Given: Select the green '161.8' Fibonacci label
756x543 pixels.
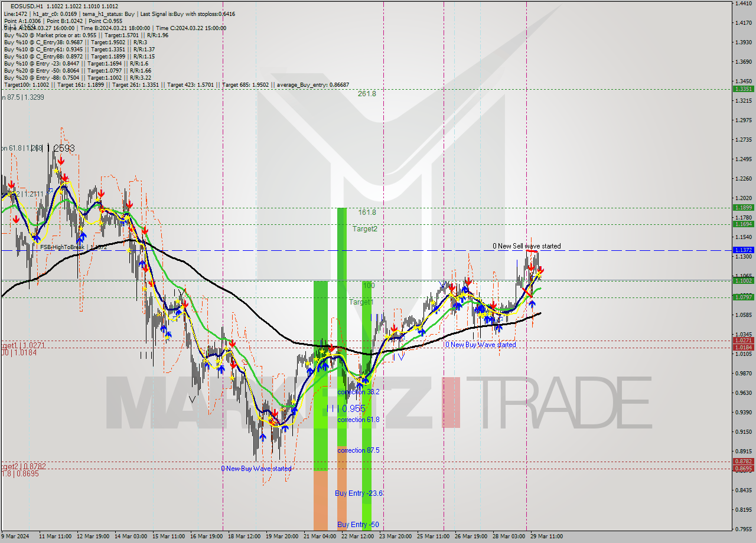Looking at the screenshot, I should [x=367, y=212].
